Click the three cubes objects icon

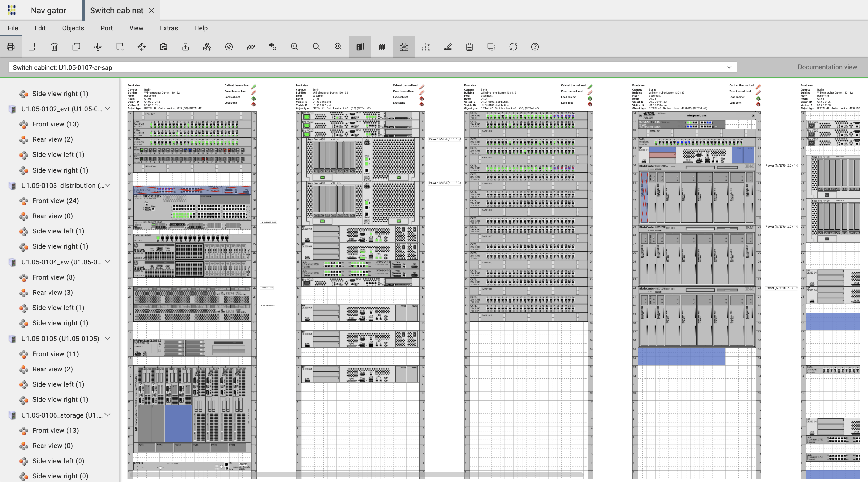pos(207,47)
